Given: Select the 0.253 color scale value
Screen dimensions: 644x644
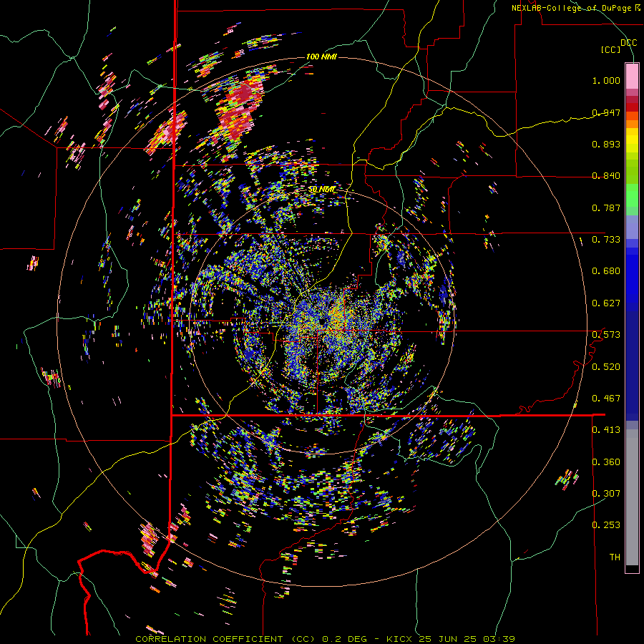Looking at the screenshot, I should pos(606,525).
